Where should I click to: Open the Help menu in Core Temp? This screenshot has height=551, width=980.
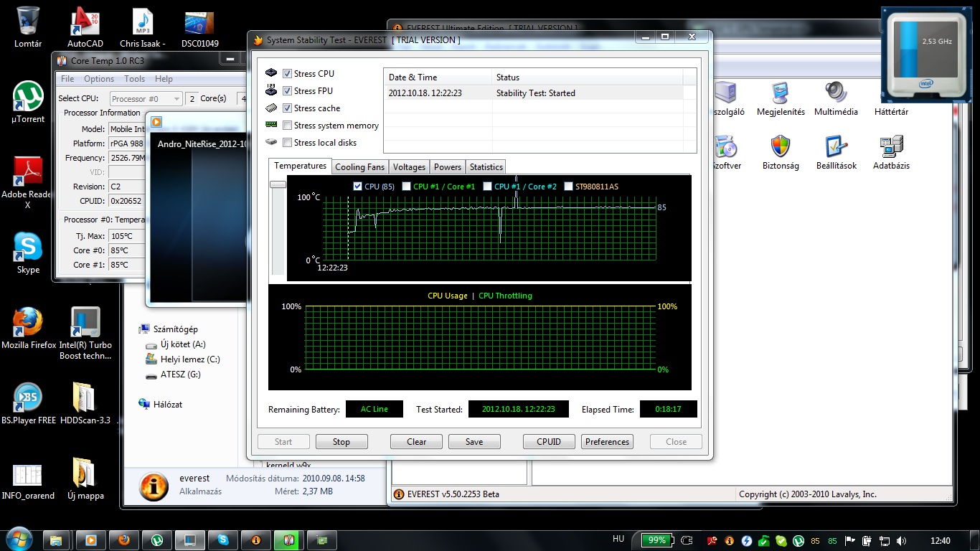click(164, 79)
